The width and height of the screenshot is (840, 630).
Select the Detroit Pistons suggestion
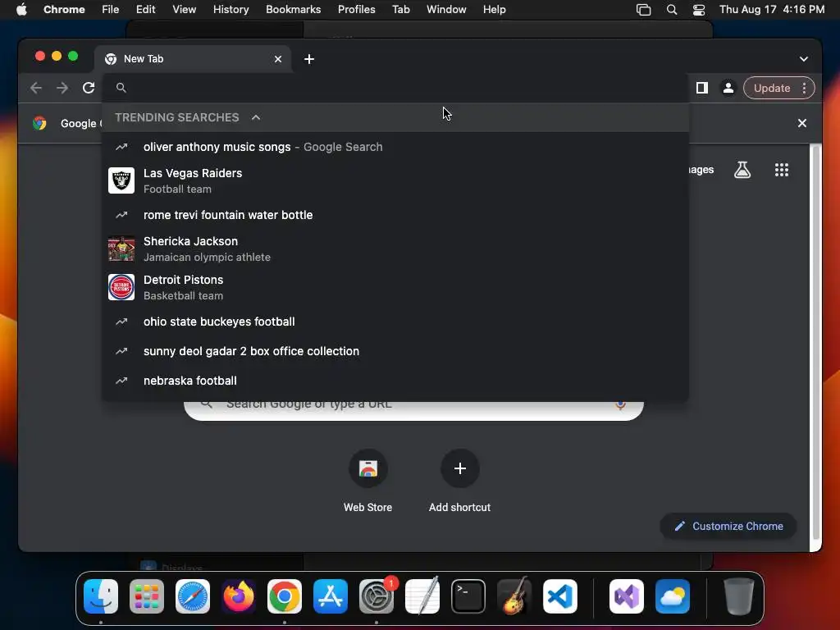(x=395, y=287)
